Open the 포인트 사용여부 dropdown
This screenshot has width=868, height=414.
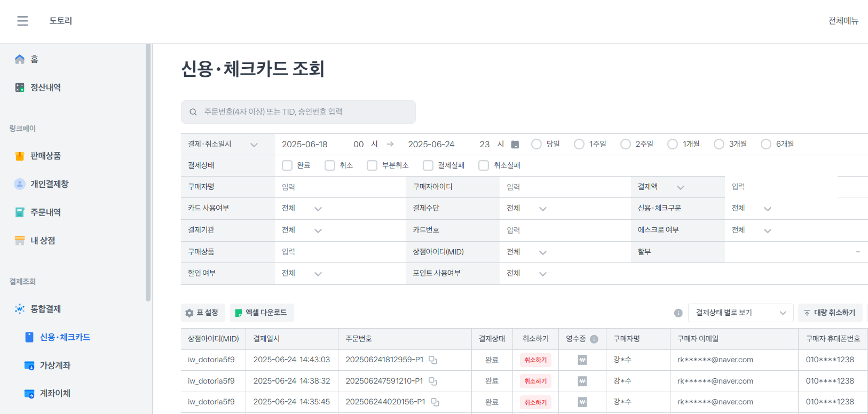click(527, 274)
